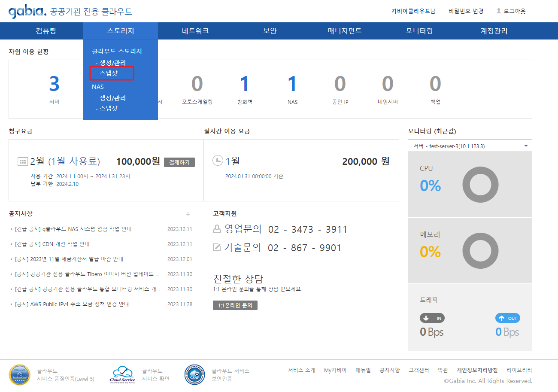Viewport: 558px width, 392px height.
Task: Click the 고객센터 footer link
Action: 419,370
